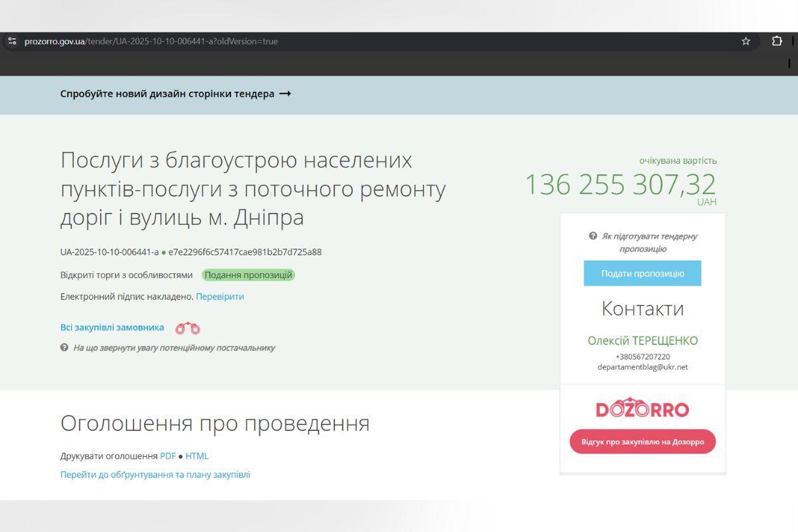Click the question mark icon before supplier attention note
Image resolution: width=798 pixels, height=532 pixels.
tap(64, 347)
